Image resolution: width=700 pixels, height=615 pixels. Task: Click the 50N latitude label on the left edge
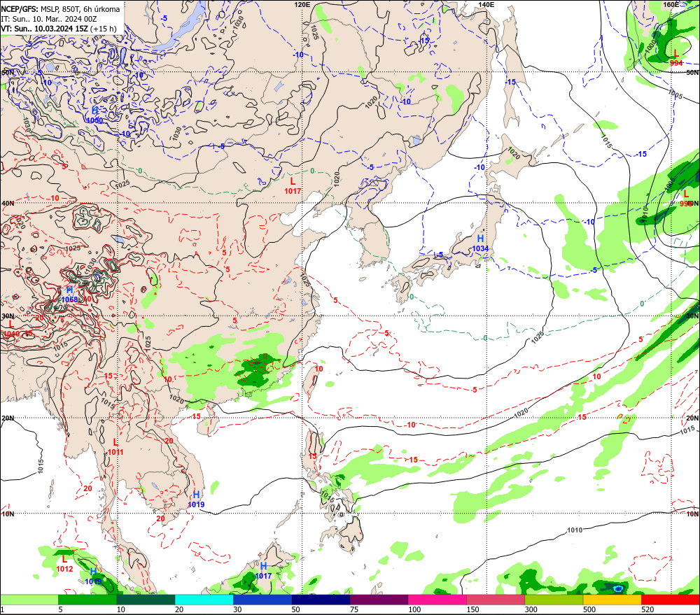pyautogui.click(x=8, y=72)
